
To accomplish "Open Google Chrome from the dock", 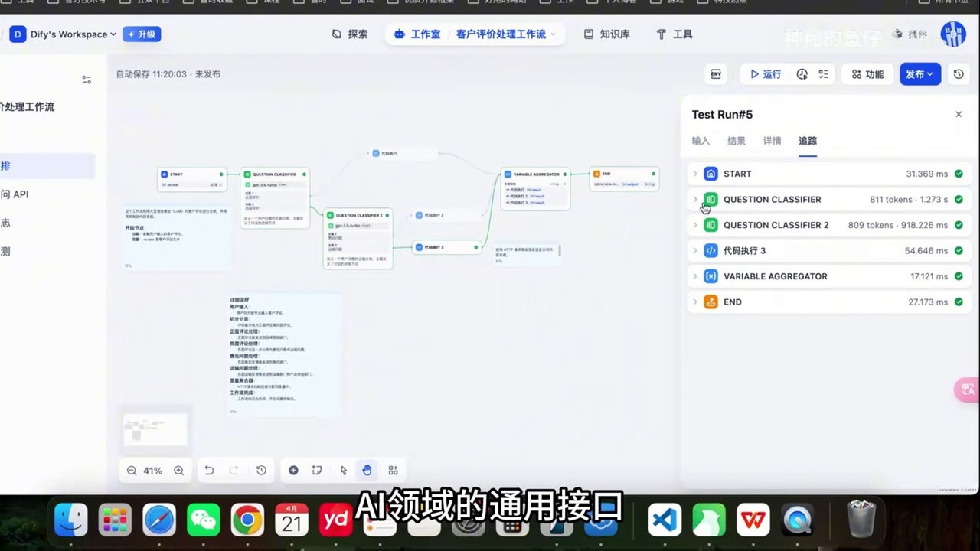I will pos(247,520).
